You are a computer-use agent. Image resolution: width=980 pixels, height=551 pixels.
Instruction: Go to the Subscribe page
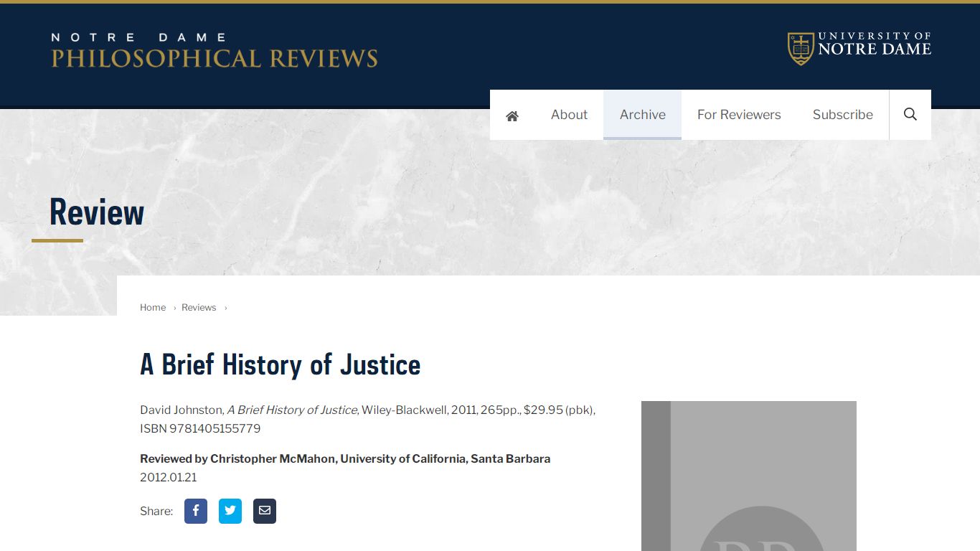coord(843,115)
